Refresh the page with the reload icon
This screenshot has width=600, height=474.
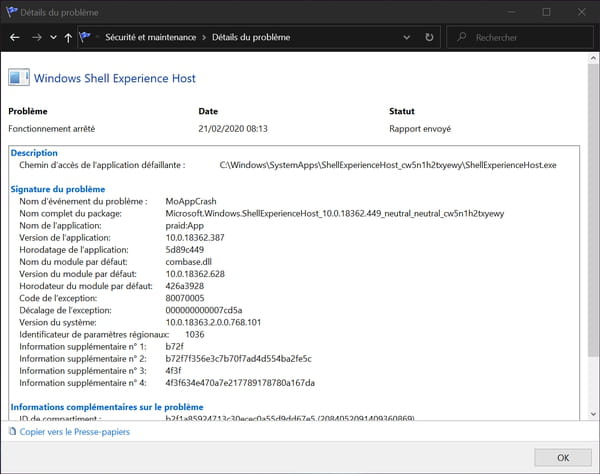(x=429, y=37)
